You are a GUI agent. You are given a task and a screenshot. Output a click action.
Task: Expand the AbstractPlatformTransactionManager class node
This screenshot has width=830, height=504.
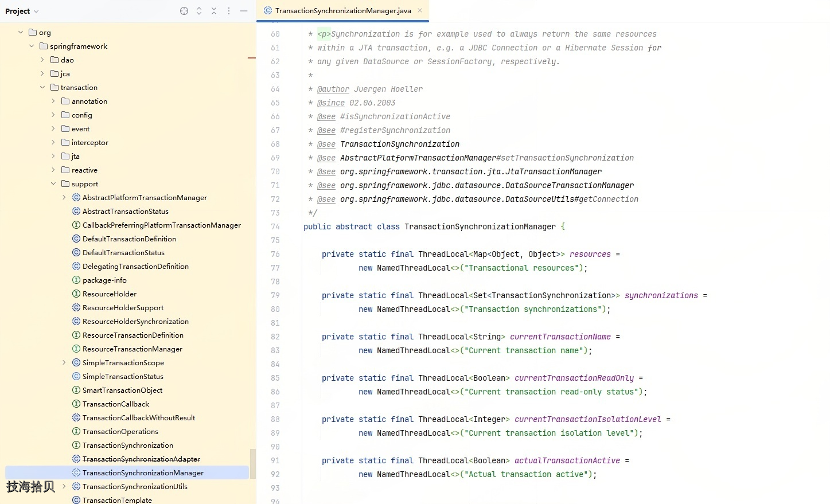(64, 198)
